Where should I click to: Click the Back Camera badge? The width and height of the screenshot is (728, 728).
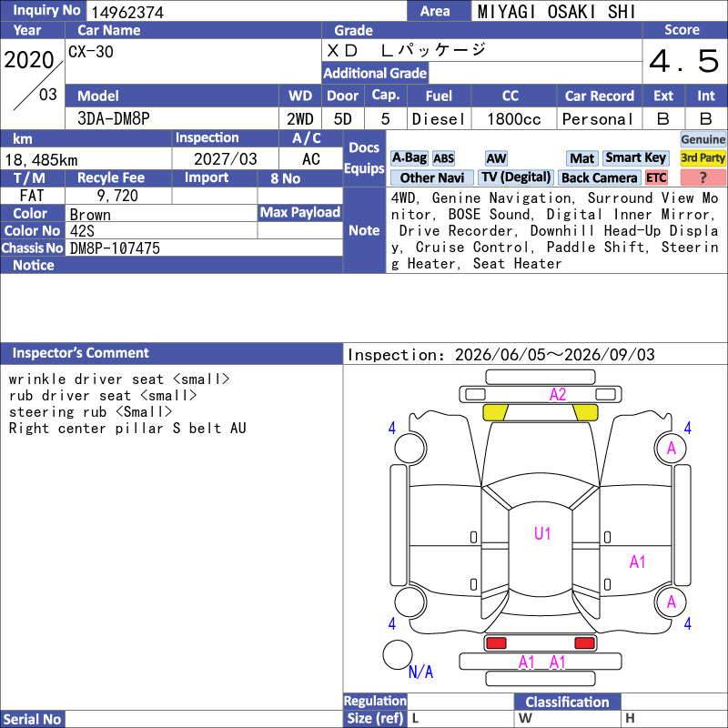(599, 177)
